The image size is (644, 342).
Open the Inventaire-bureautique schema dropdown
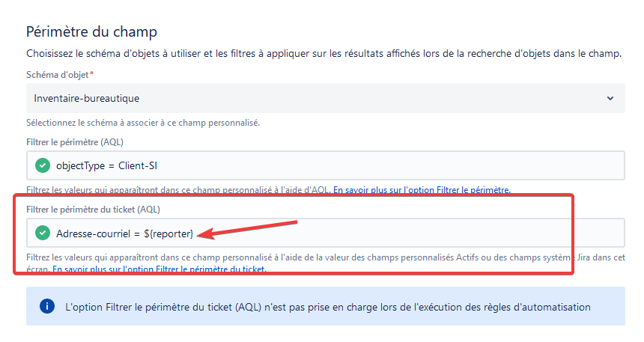[325, 98]
